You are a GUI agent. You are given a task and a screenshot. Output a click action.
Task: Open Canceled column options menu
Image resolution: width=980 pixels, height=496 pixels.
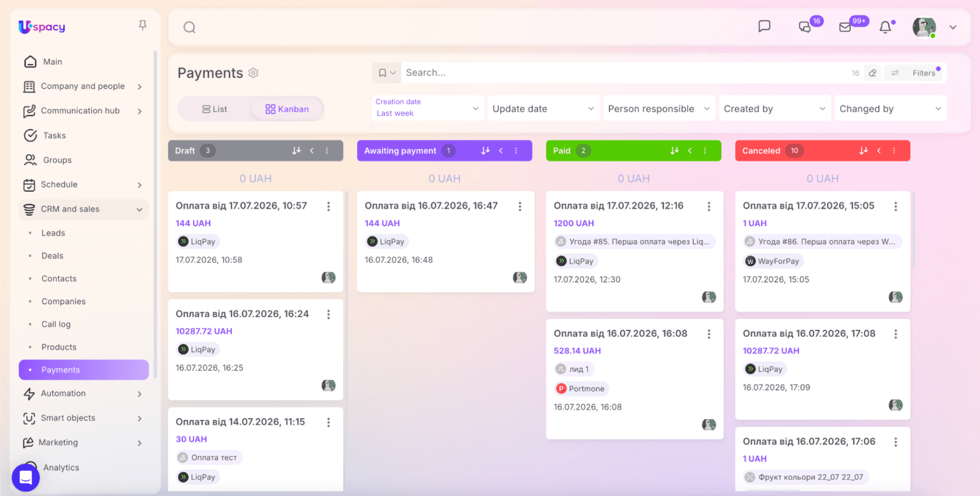tap(894, 151)
